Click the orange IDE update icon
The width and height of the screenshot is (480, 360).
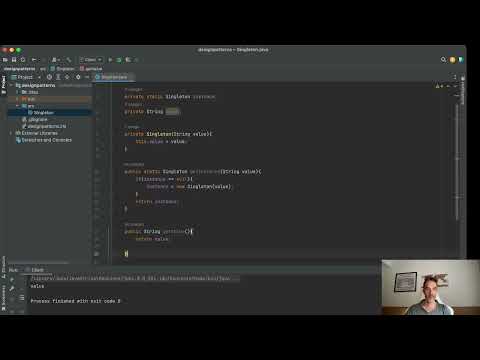pyautogui.click(x=452, y=60)
